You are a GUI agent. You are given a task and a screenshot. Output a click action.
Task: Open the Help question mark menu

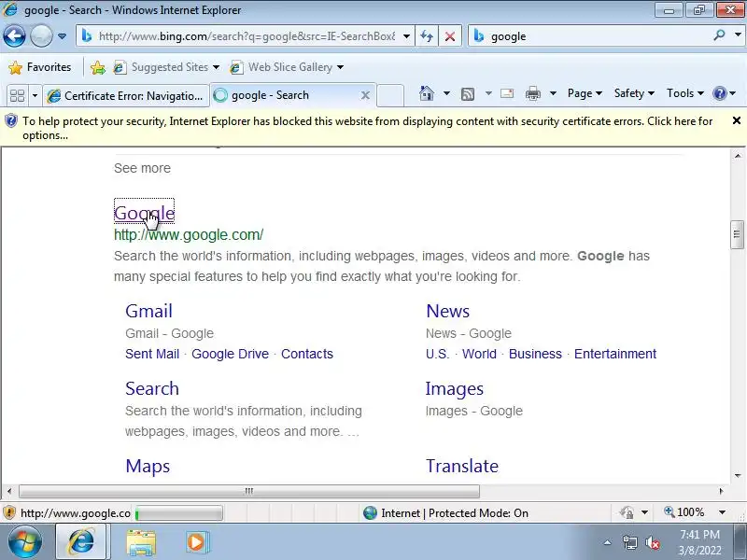[725, 93]
